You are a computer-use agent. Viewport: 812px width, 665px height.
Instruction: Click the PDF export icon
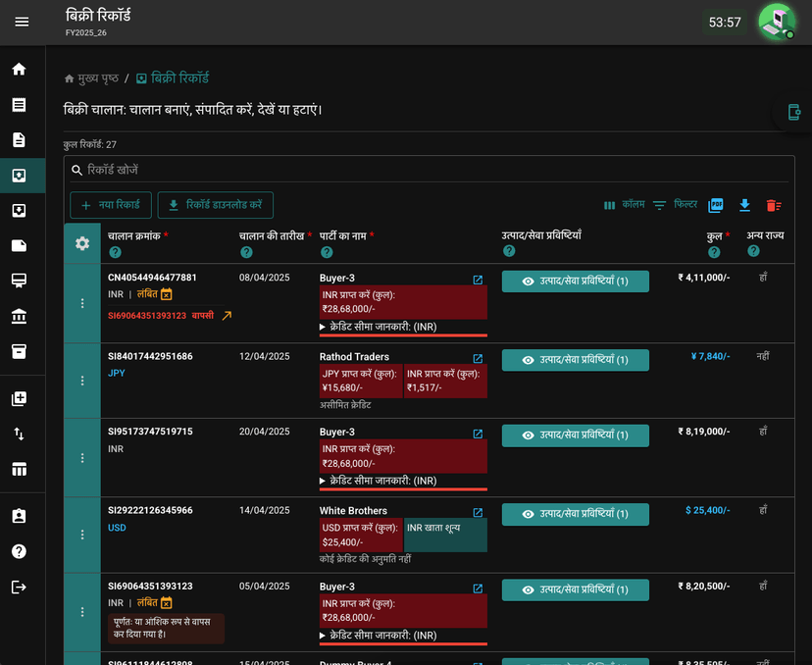[716, 205]
